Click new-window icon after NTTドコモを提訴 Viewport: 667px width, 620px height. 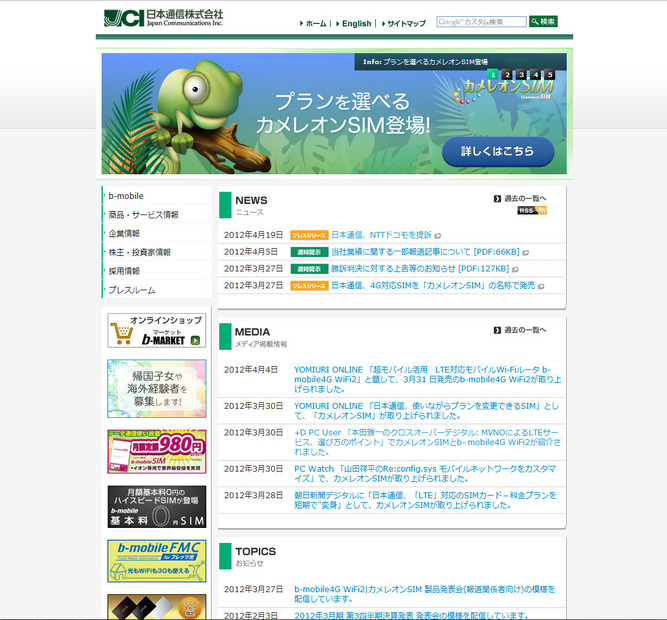438,236
